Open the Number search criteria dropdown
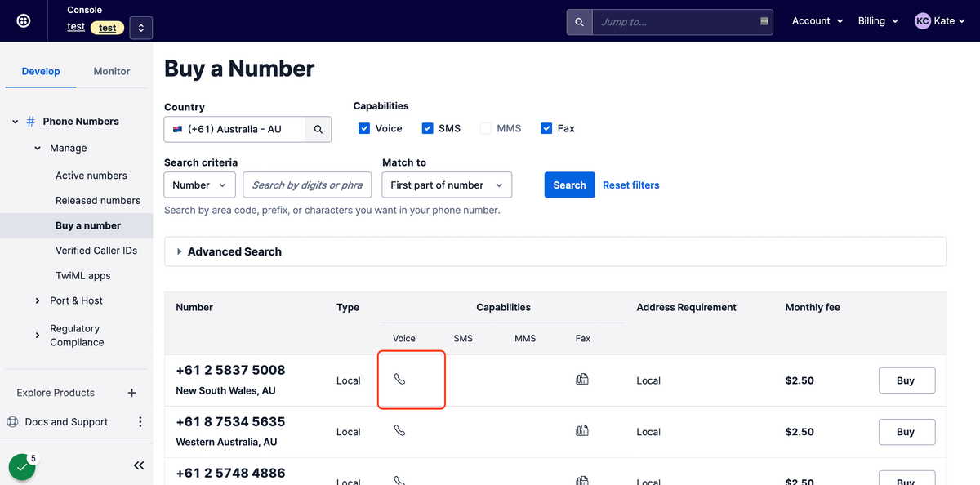980x485 pixels. pos(200,185)
